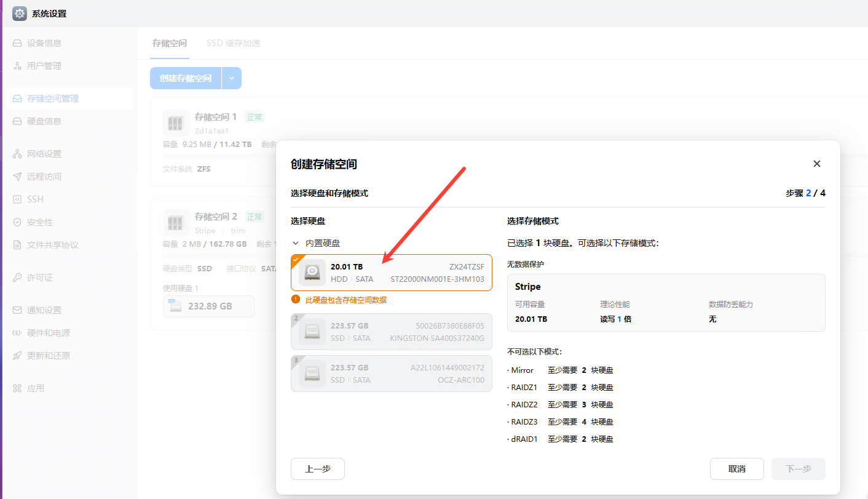Click the disk icon beside 232.89 GB
The height and width of the screenshot is (499, 868).
[175, 306]
